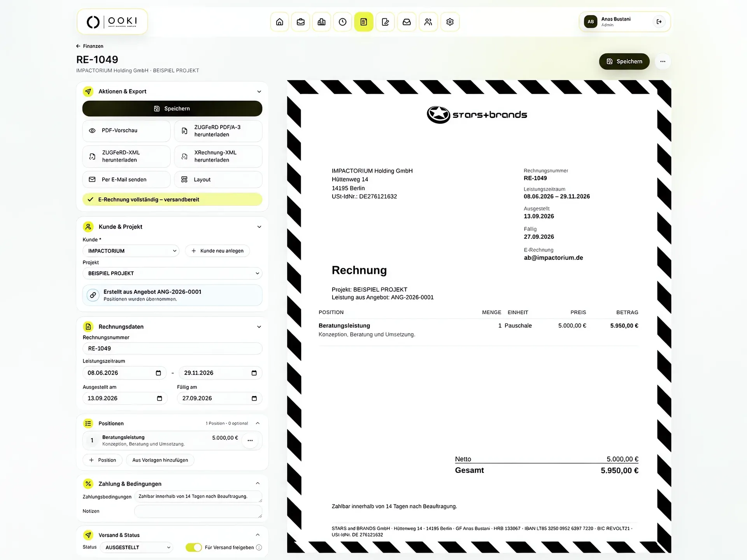
Task: Click the info icon after Für Versand freigeben
Action: coord(259,547)
